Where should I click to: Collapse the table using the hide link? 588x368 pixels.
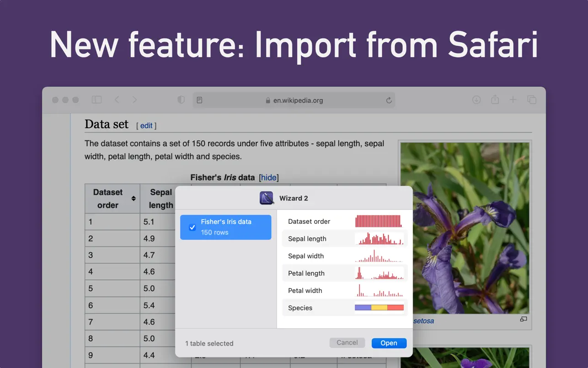[x=268, y=178]
